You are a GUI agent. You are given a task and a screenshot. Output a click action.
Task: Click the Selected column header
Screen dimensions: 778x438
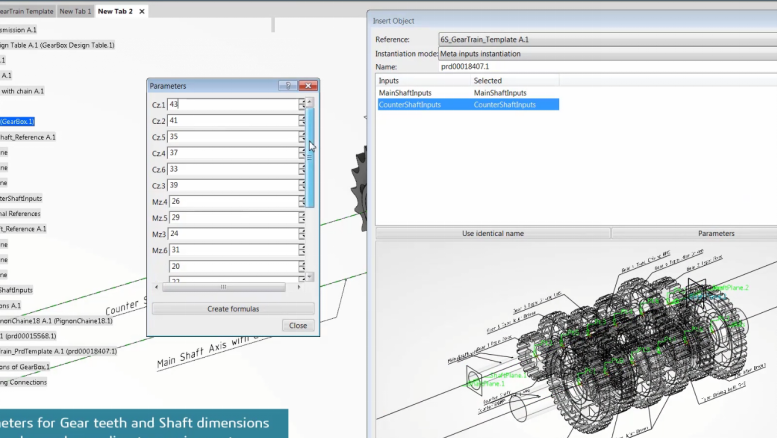515,80
